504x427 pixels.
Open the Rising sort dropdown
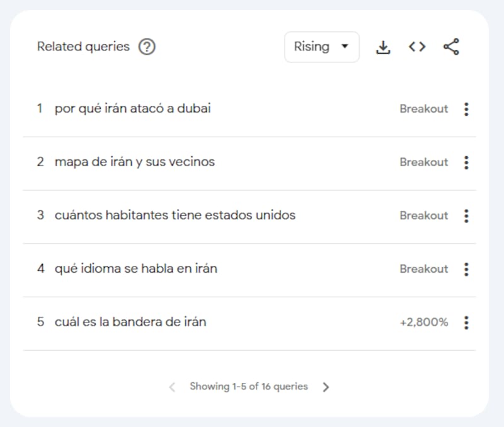[x=321, y=47]
